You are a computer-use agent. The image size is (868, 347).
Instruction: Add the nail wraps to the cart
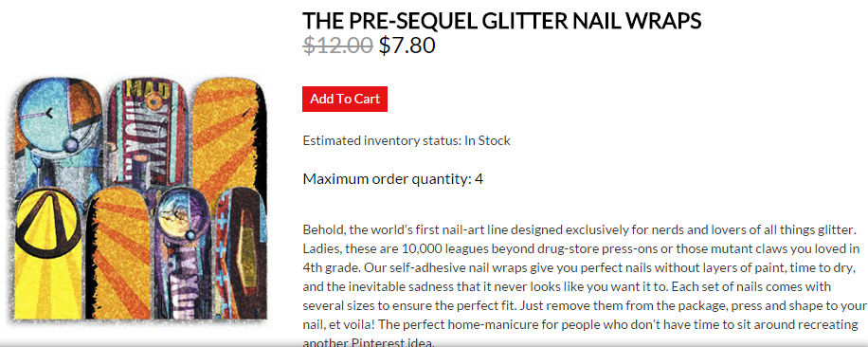click(344, 99)
